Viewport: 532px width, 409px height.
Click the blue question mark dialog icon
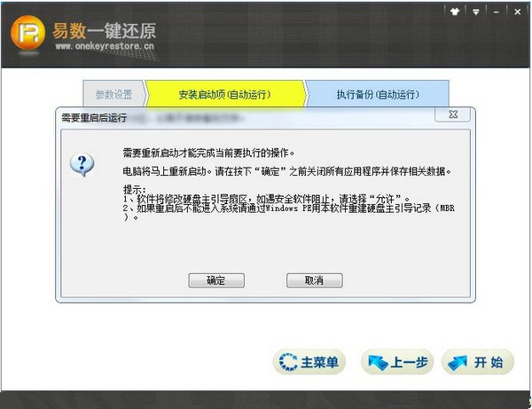[82, 163]
